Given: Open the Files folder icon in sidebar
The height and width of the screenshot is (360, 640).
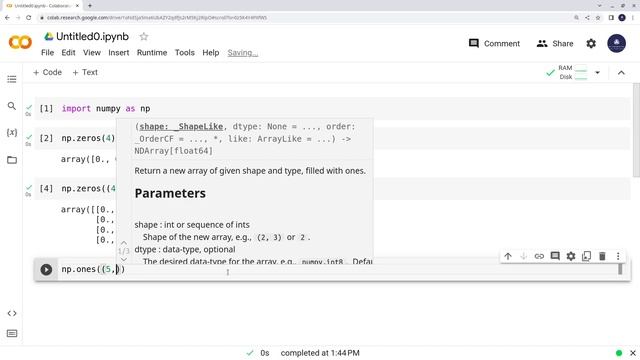Looking at the screenshot, I should (12, 160).
